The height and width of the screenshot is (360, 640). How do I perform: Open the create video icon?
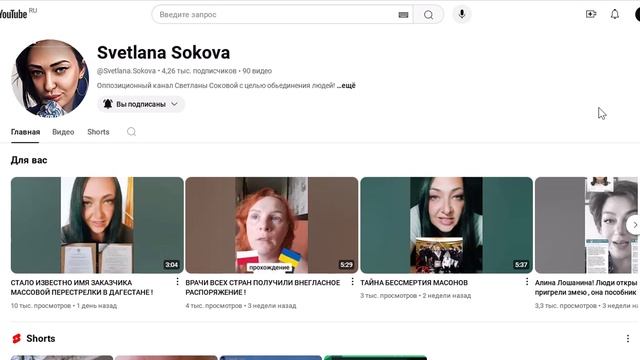(591, 14)
